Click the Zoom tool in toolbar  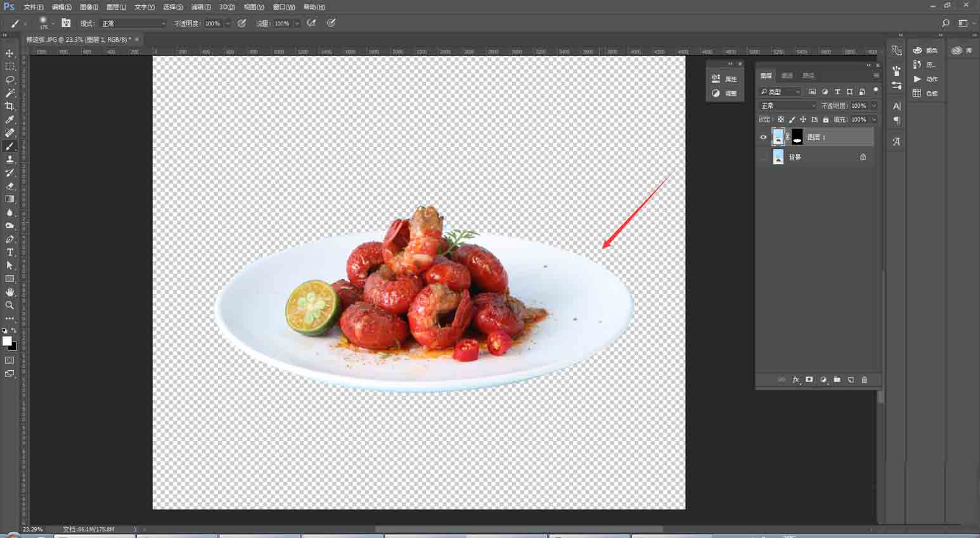pyautogui.click(x=10, y=305)
